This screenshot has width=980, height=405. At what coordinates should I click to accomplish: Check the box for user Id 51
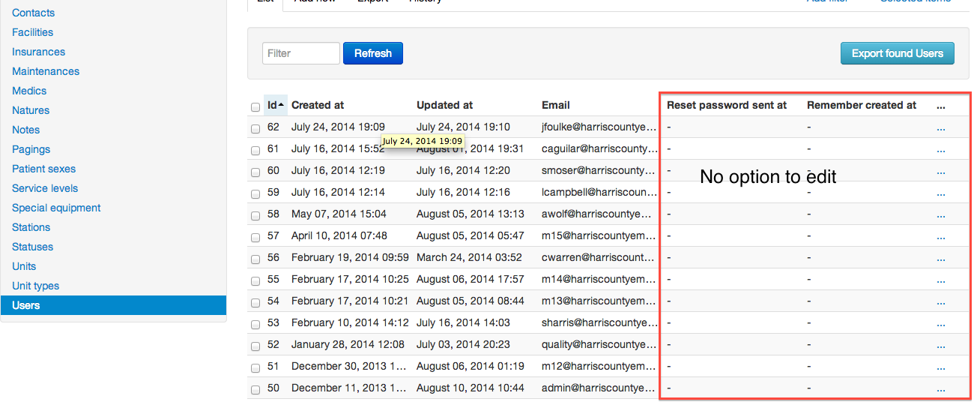(255, 368)
